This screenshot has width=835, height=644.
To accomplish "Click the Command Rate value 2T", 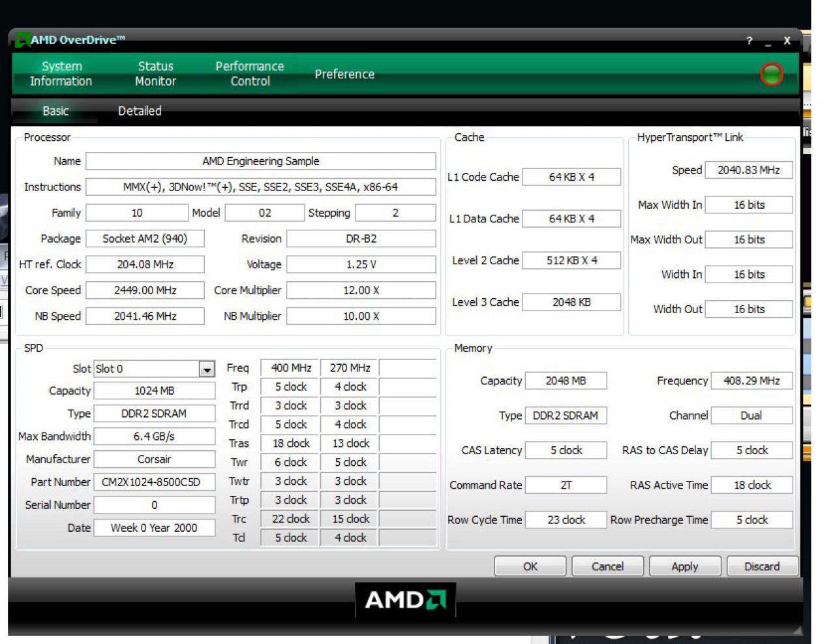I will pos(566,485).
